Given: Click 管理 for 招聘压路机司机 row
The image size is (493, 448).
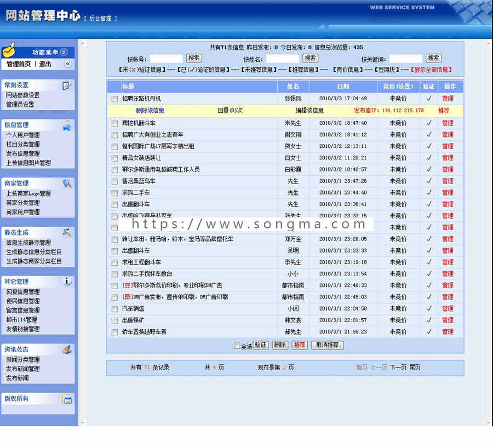Looking at the screenshot, I should [x=448, y=99].
